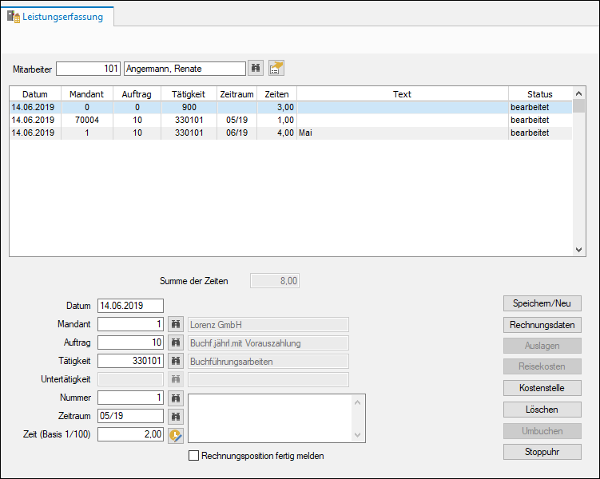Viewport: 600px width, 479px height.
Task: Click the Zeitraum field 05/19
Action: [130, 416]
